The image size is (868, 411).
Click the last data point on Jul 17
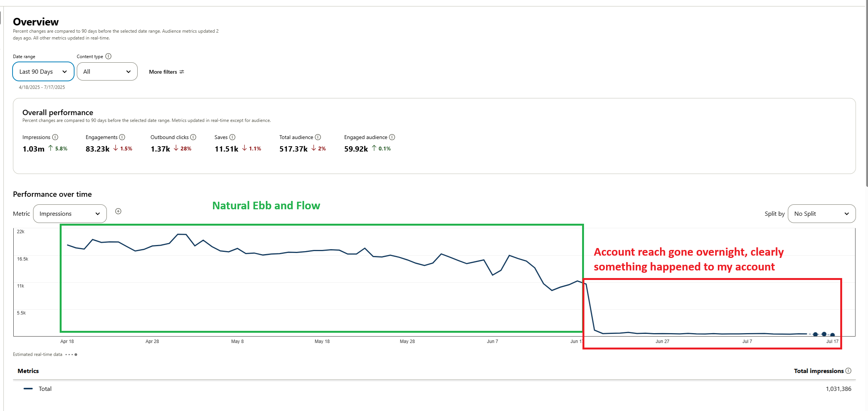coord(832,335)
